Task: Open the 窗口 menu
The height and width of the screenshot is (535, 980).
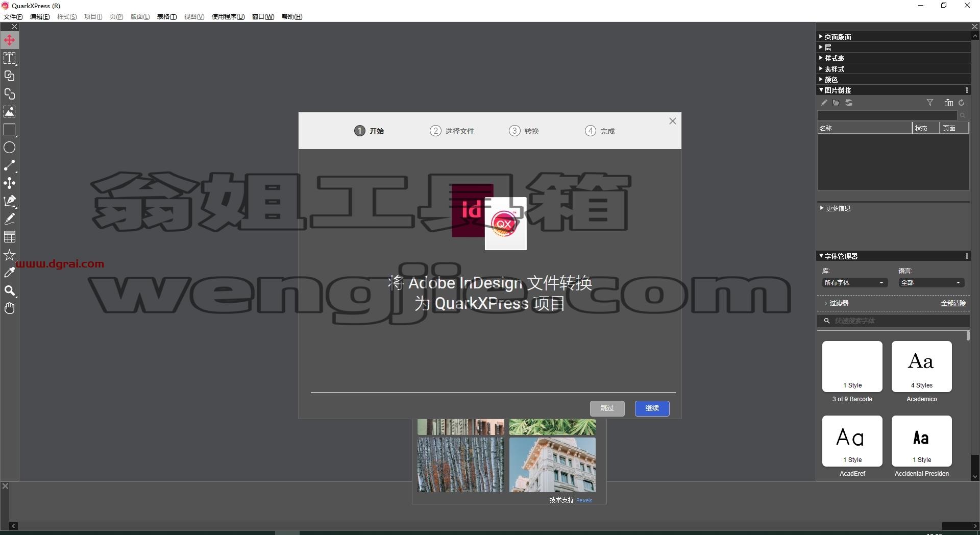Action: click(263, 17)
